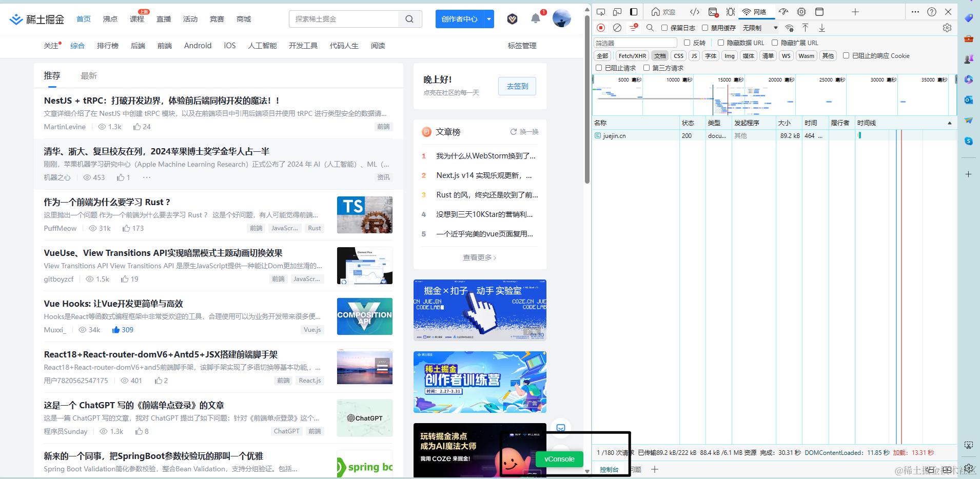Click the Juejin logo in the header
980x479 pixels.
37,19
